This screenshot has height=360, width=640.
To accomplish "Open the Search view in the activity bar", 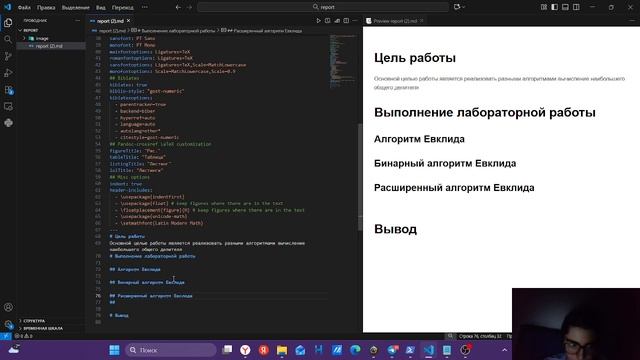I will pyautogui.click(x=8, y=39).
